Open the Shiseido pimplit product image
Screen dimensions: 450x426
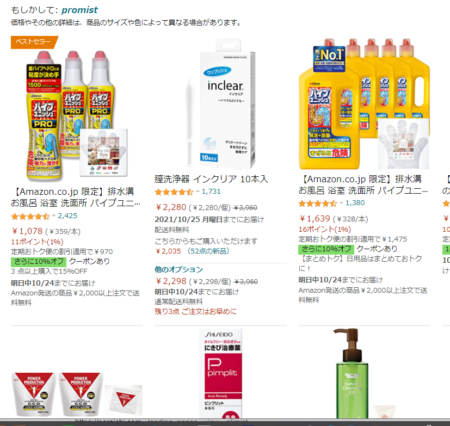pos(223,373)
